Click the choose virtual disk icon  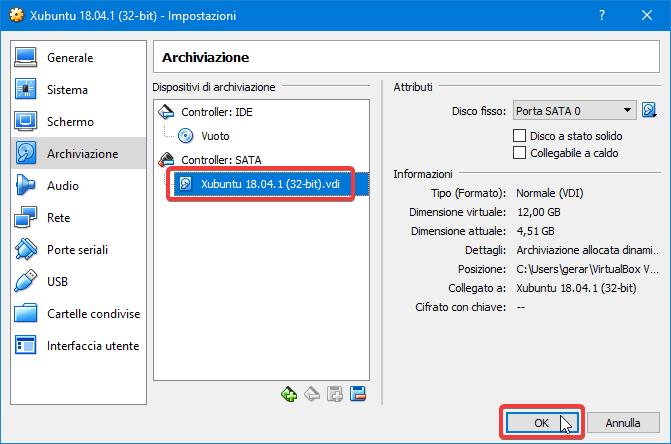click(x=649, y=110)
